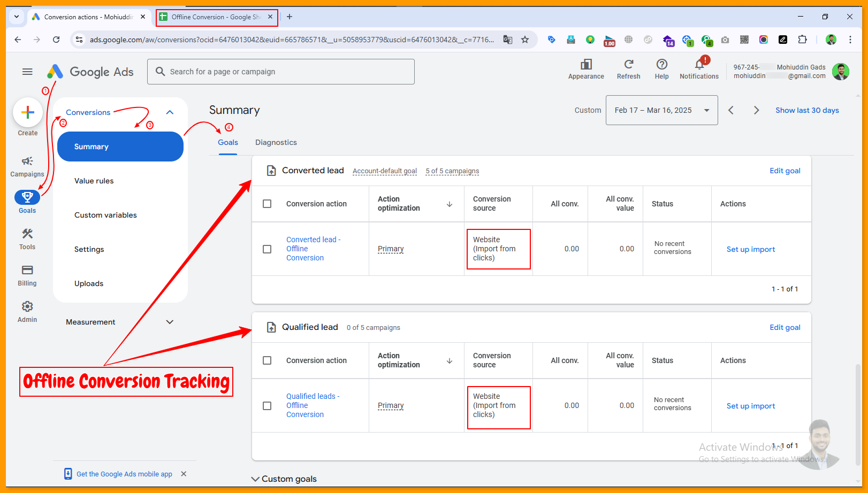The width and height of the screenshot is (868, 493).
Task: Click Edit goal for Converted lead
Action: pyautogui.click(x=785, y=171)
